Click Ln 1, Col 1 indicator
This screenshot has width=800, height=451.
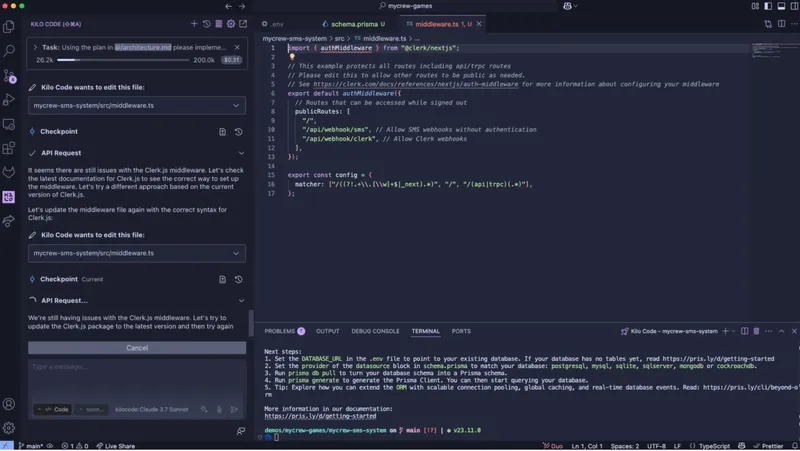[x=587, y=446]
